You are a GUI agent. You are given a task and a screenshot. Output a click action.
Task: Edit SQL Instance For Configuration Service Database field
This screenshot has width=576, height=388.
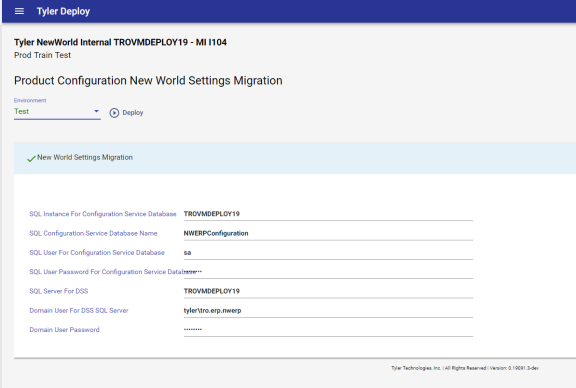click(328, 214)
